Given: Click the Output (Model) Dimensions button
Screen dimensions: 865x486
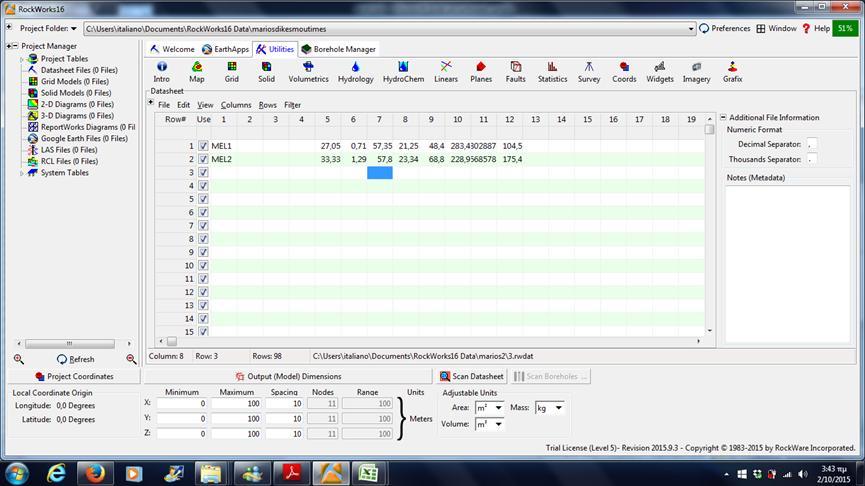Looking at the screenshot, I should [288, 376].
